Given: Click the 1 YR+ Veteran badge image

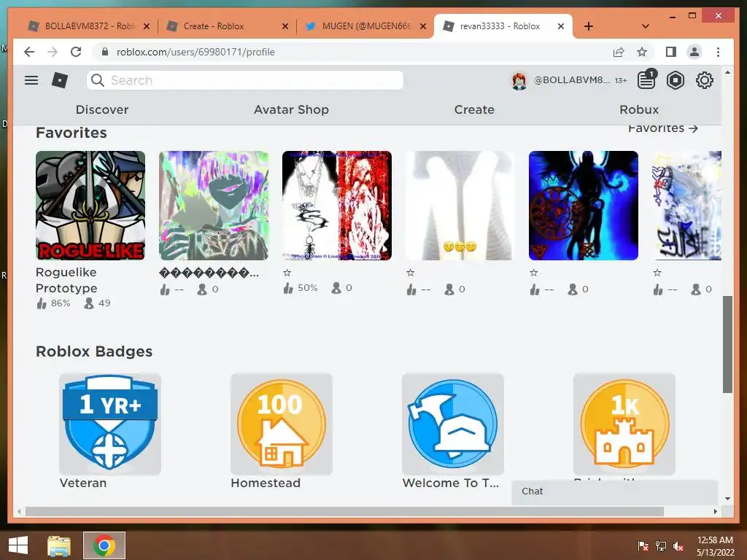Looking at the screenshot, I should [x=110, y=424].
